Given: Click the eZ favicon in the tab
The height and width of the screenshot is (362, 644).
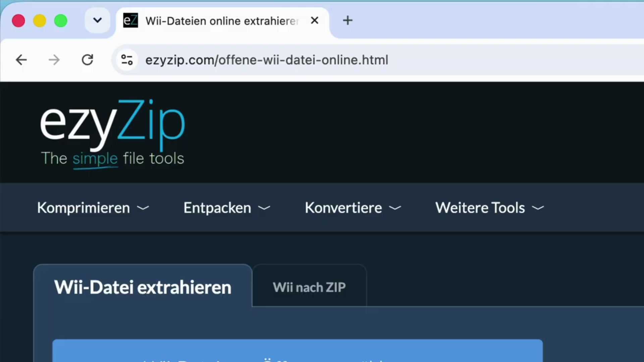Looking at the screenshot, I should [x=130, y=20].
